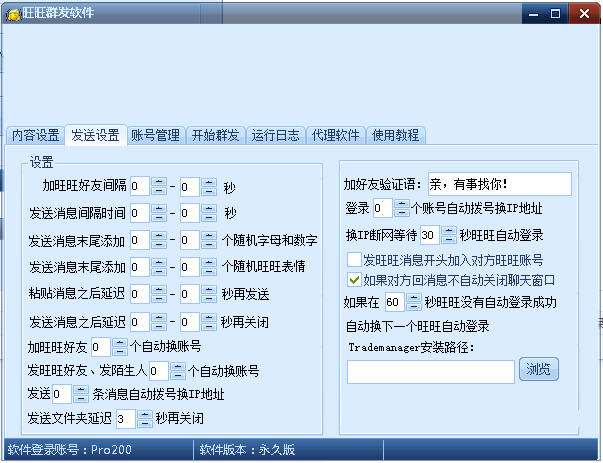
Task: Click 加旺旺好友 个自动换账号 spinner arrows
Action: point(120,347)
